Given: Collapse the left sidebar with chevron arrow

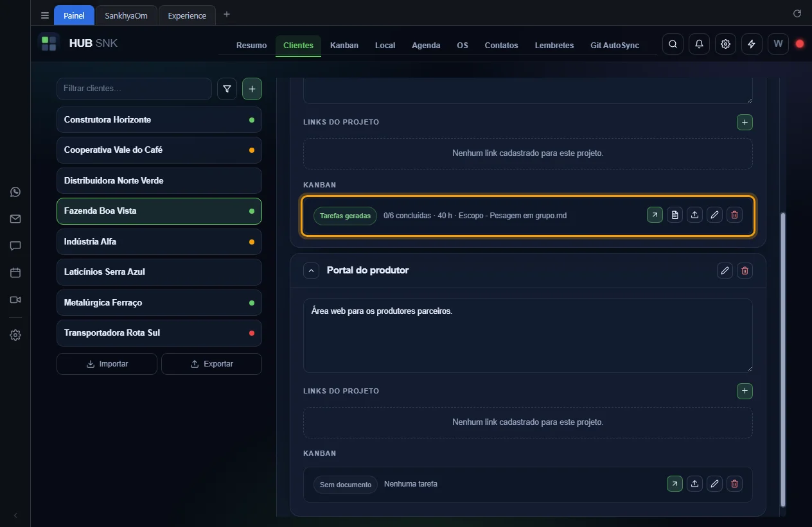Looking at the screenshot, I should (15, 515).
